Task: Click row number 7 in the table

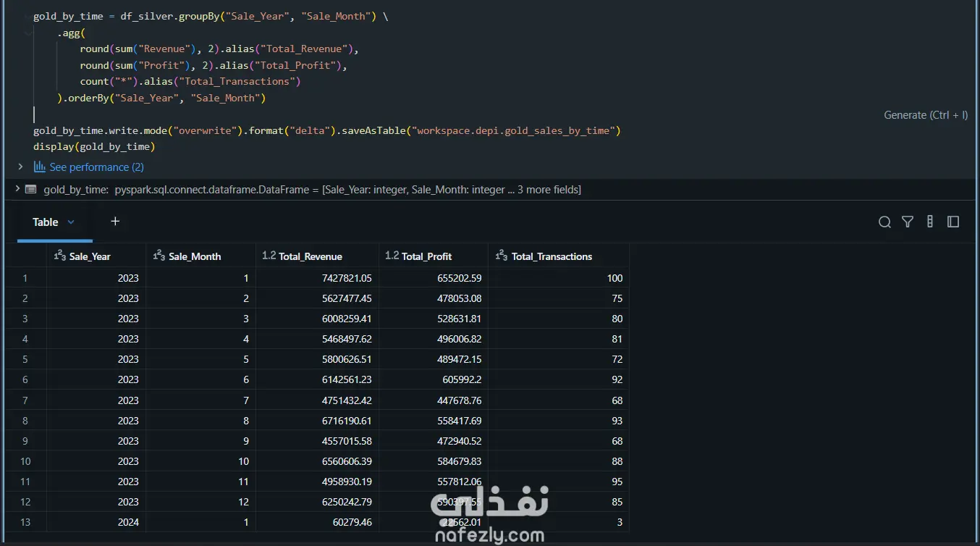Action: pos(26,400)
